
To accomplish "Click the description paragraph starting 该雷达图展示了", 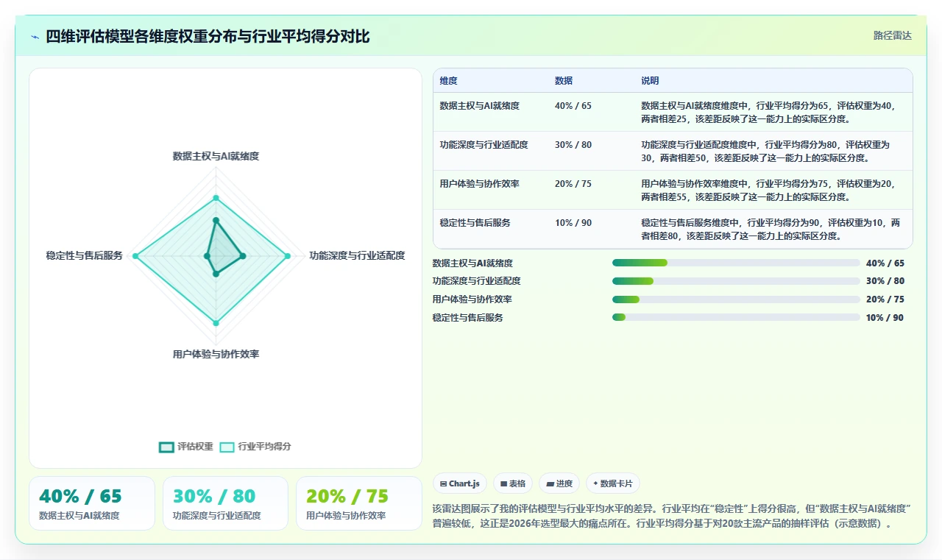I will [673, 516].
